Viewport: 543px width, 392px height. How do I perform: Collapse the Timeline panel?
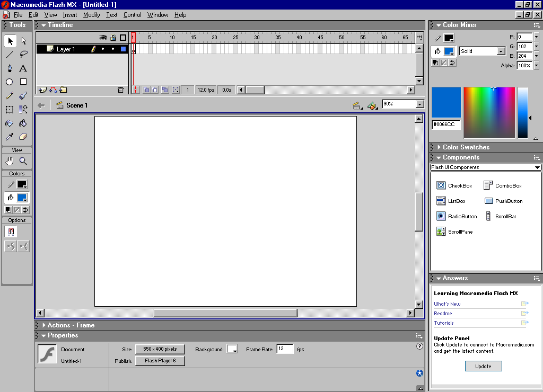43,25
